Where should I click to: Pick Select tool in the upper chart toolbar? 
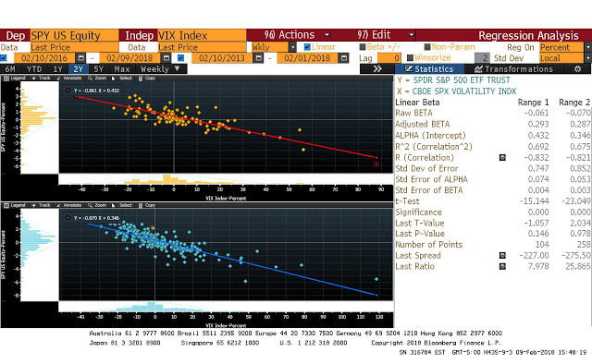122,79
